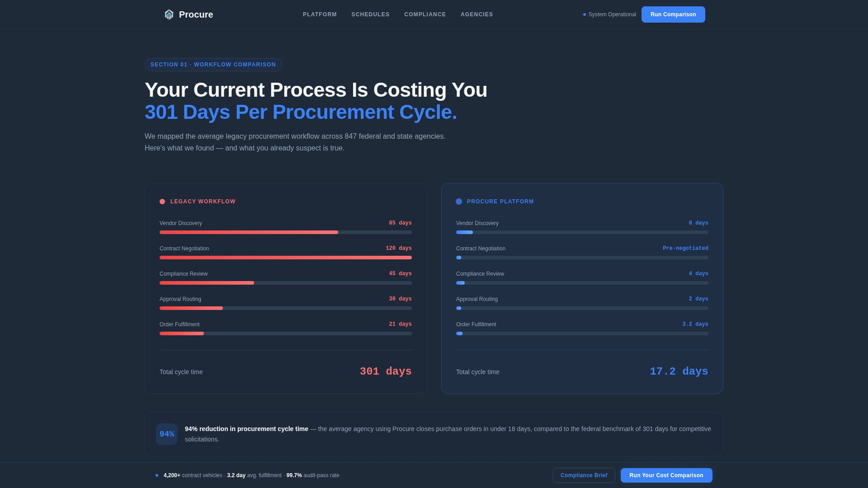Click the 8 days value

click(698, 223)
